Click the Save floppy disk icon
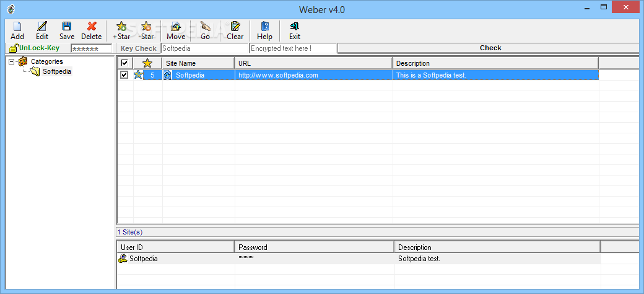The image size is (644, 294). point(66,27)
